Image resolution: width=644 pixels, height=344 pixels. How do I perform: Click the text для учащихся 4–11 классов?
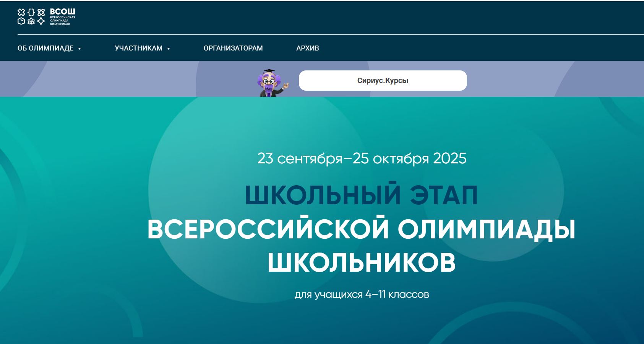[x=362, y=294]
